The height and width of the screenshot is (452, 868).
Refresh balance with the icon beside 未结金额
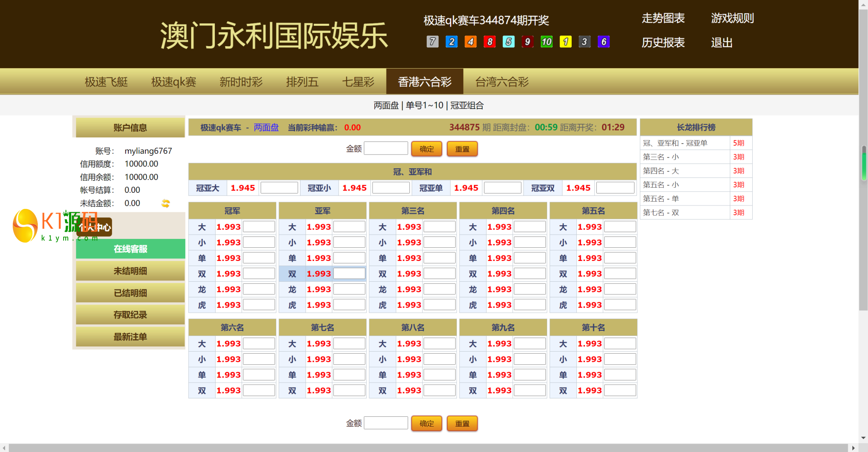coord(166,203)
